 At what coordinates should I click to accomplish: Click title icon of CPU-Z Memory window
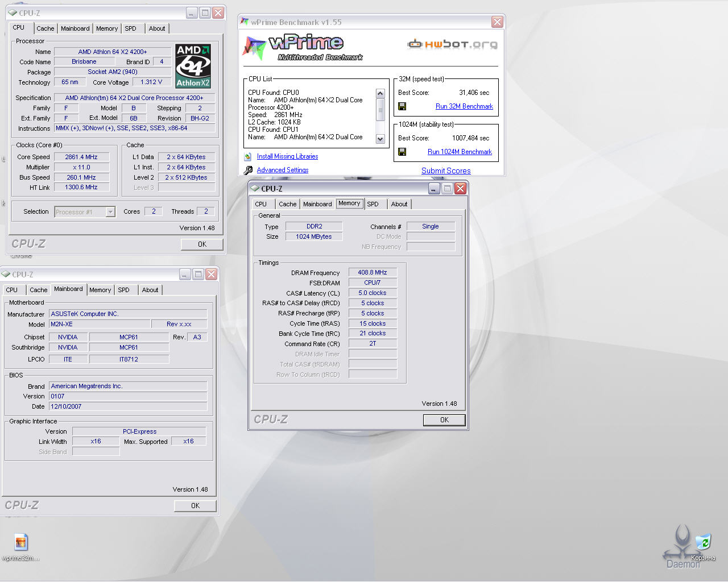(x=255, y=188)
